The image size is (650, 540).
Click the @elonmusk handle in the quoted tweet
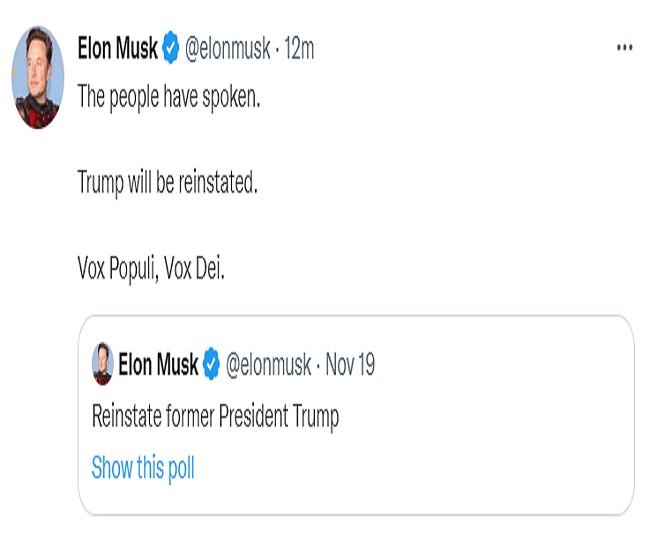click(268, 365)
